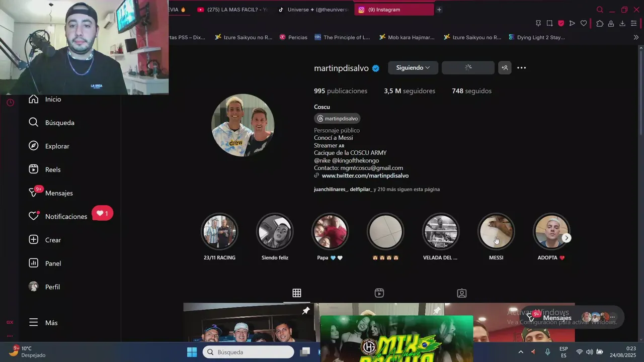Switch to the LA MAS FACIL YouTube tab
Image resolution: width=644 pixels, height=362 pixels.
point(231,10)
